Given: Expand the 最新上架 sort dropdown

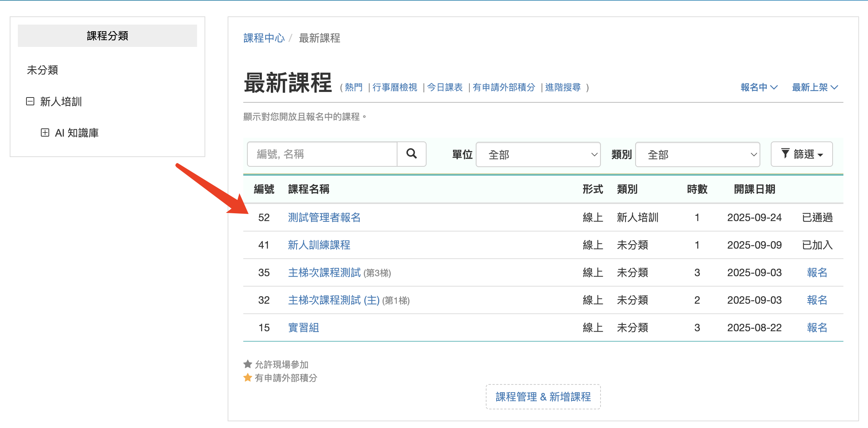Looking at the screenshot, I should tap(815, 87).
